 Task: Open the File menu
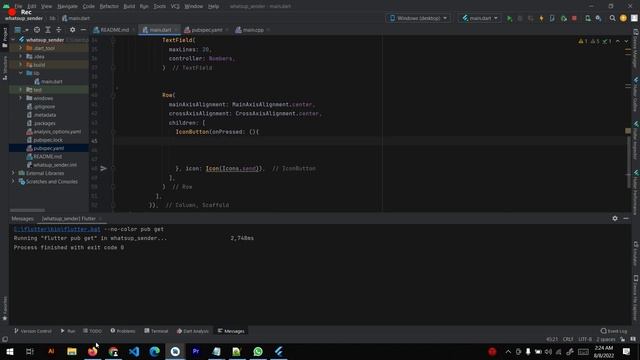[x=19, y=7]
